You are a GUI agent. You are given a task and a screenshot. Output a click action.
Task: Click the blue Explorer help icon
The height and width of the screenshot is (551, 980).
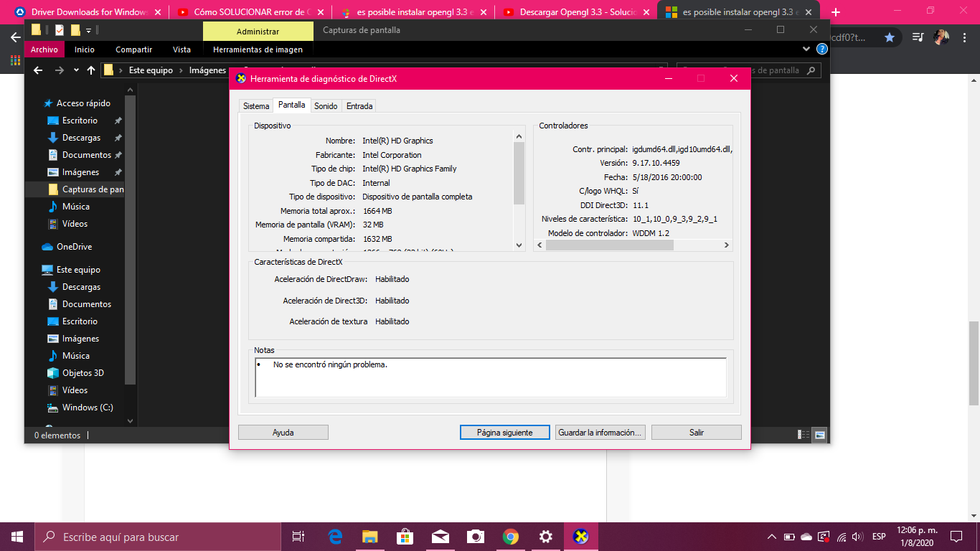(822, 49)
